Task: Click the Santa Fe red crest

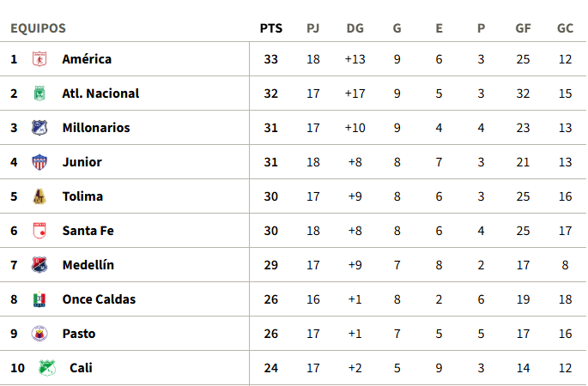Action: 39,231
